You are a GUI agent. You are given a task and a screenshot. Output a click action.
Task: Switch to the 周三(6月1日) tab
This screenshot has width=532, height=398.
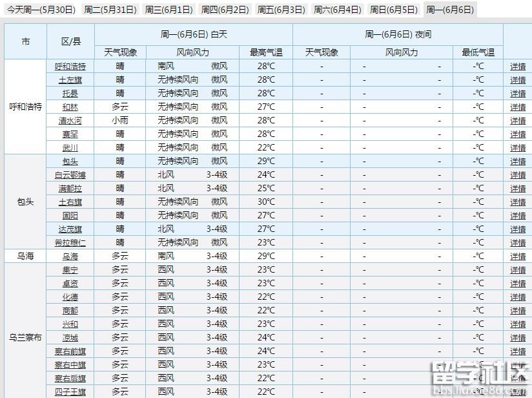169,10
